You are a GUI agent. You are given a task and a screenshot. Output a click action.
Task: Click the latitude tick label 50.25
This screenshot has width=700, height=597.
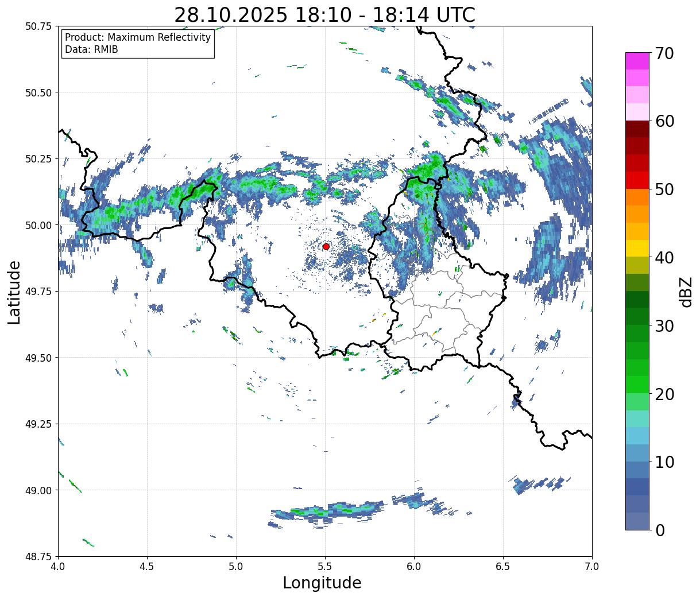38,159
